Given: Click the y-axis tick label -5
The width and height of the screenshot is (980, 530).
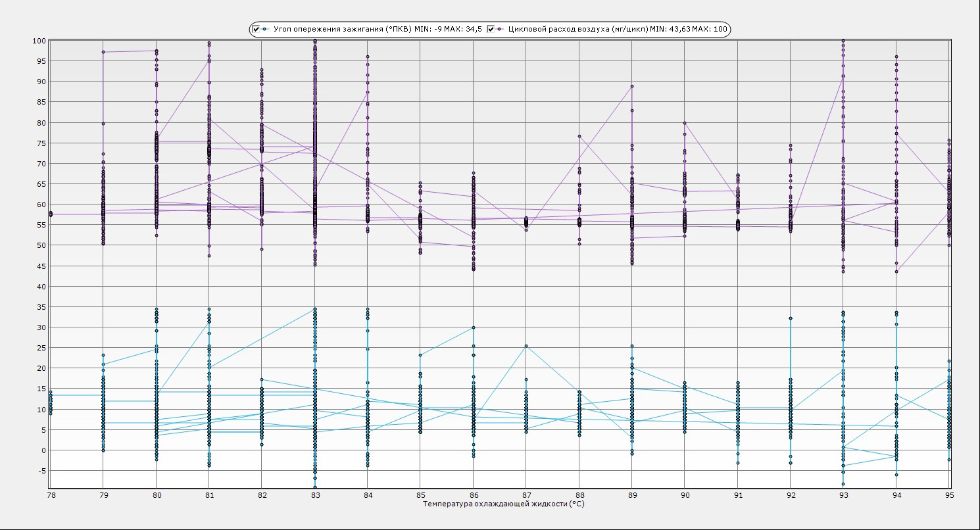Looking at the screenshot, I should click(x=41, y=471).
